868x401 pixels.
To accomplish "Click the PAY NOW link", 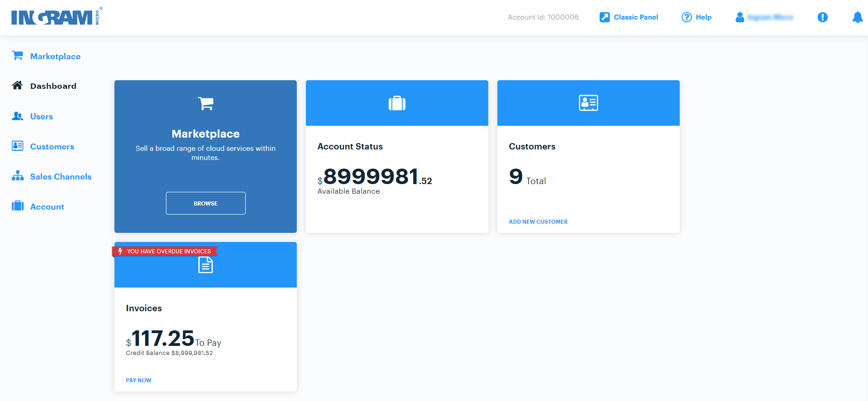I will 139,380.
